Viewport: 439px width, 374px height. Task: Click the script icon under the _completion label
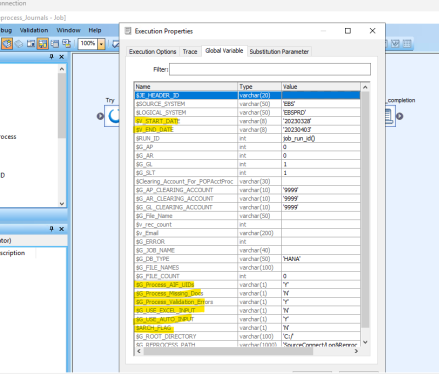point(389,116)
